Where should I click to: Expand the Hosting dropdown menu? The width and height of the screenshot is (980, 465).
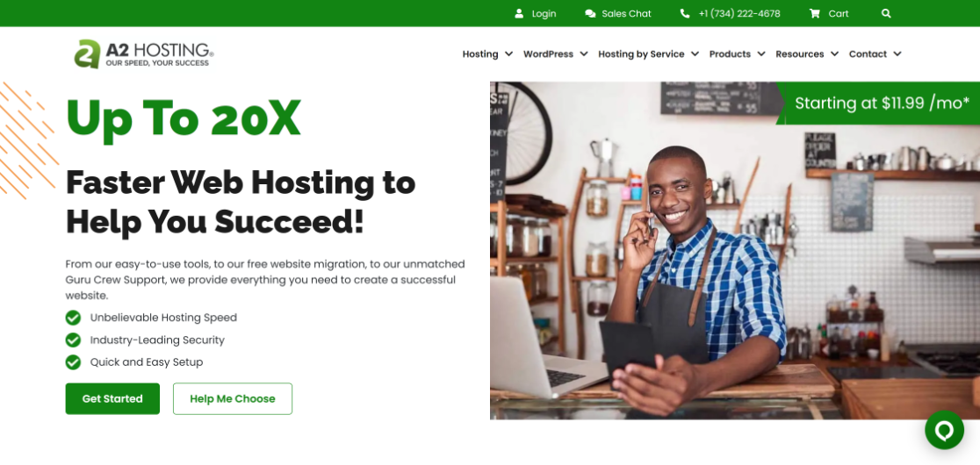(x=487, y=54)
